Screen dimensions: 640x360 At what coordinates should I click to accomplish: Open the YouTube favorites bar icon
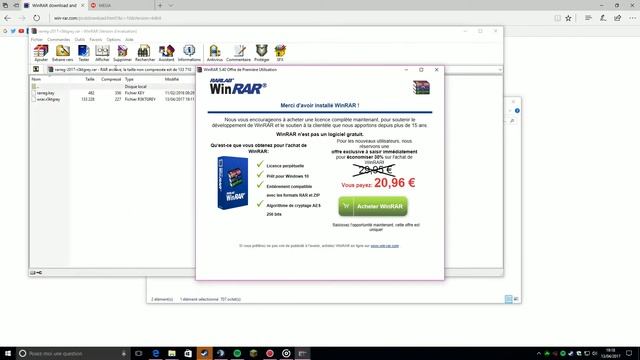[21, 31]
